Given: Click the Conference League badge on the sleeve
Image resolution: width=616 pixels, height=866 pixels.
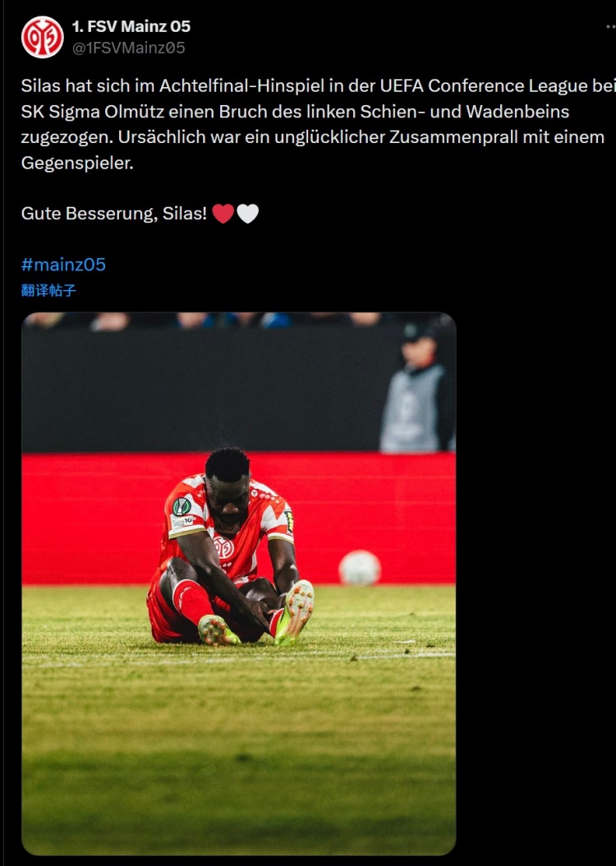Looking at the screenshot, I should [182, 506].
